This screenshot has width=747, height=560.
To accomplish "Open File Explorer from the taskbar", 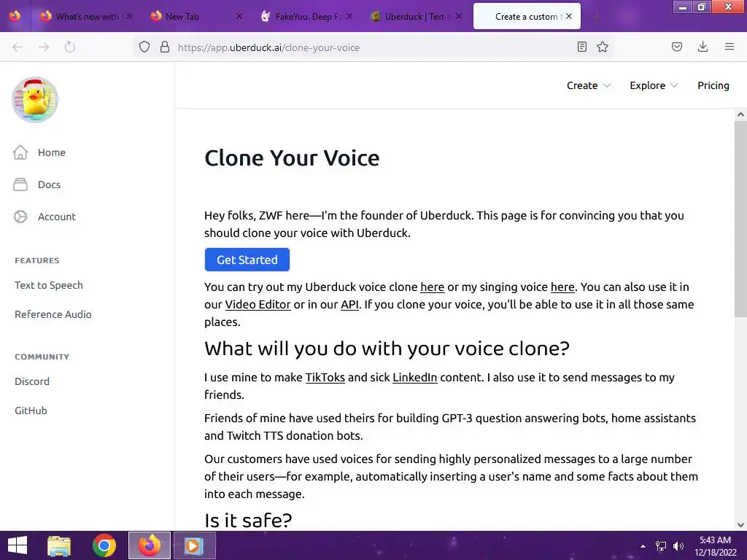I will (x=59, y=545).
